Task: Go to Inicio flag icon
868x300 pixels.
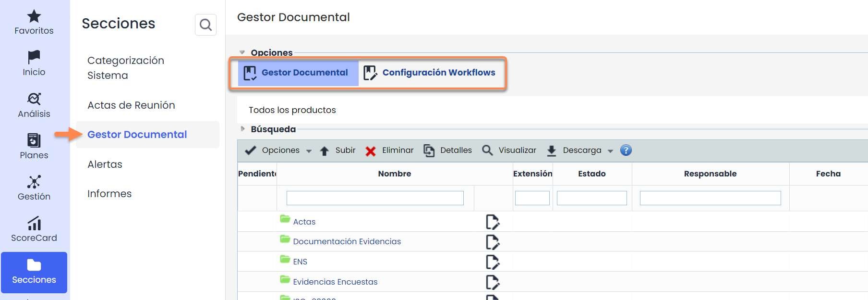Action: click(34, 58)
